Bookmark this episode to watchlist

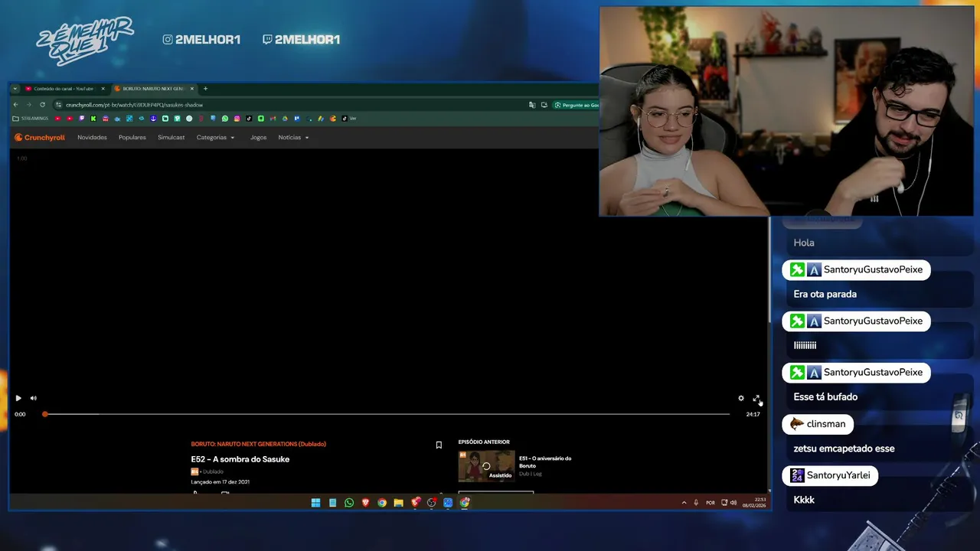(x=439, y=445)
